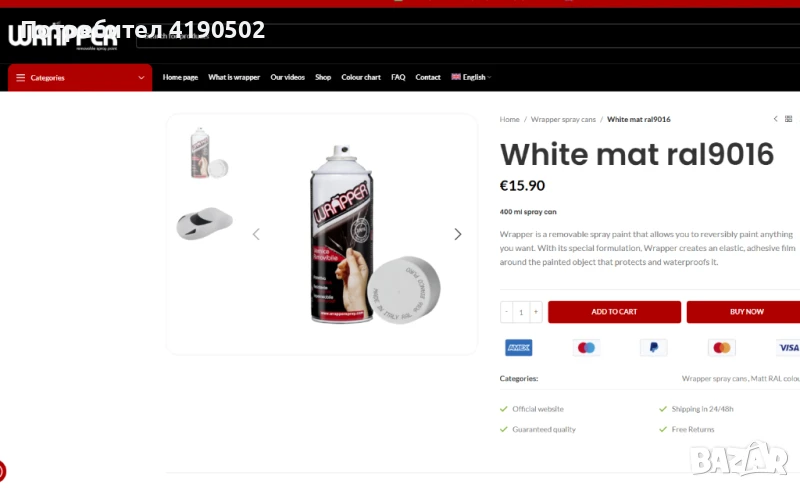
Task: Select the white car model thumbnail
Action: [x=204, y=223]
